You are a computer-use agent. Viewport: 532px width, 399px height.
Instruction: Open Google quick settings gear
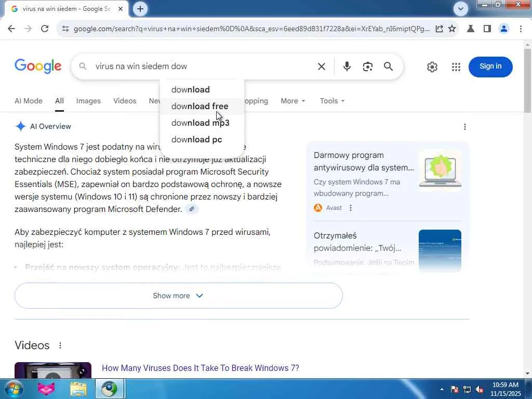(432, 67)
